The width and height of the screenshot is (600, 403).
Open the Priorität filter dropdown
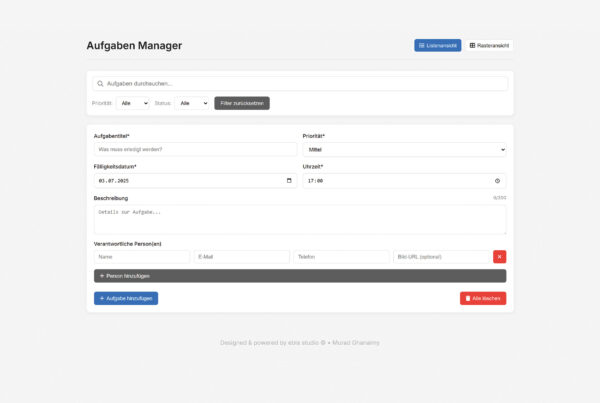132,103
